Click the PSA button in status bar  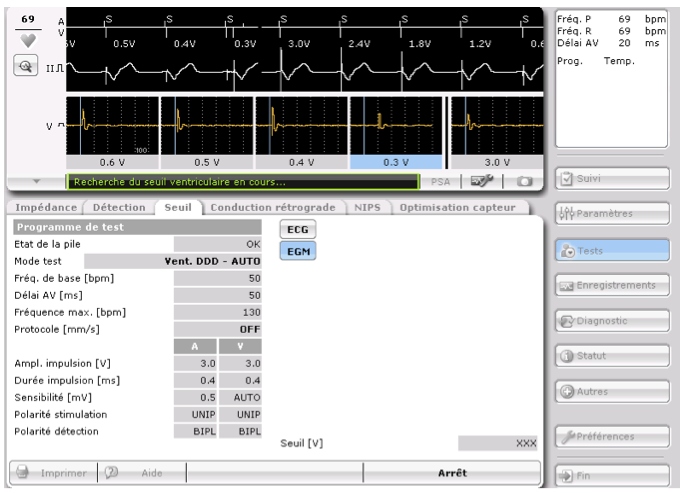click(441, 183)
